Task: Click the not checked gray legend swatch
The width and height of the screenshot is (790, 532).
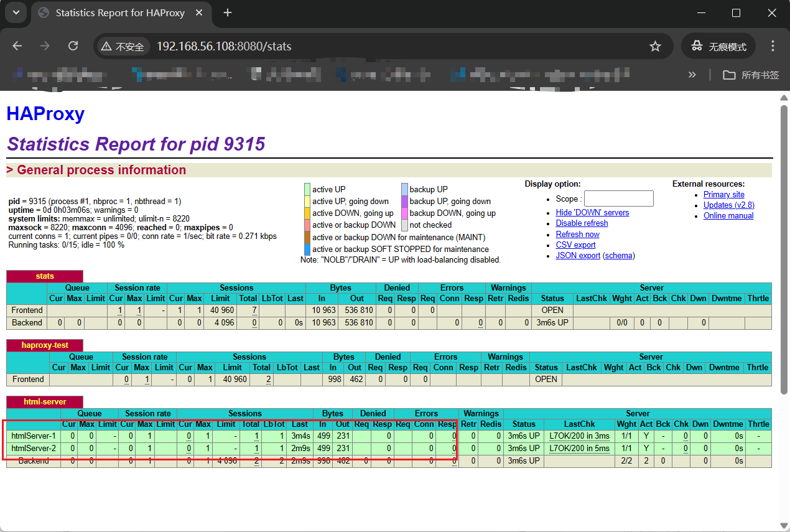Action: click(404, 225)
